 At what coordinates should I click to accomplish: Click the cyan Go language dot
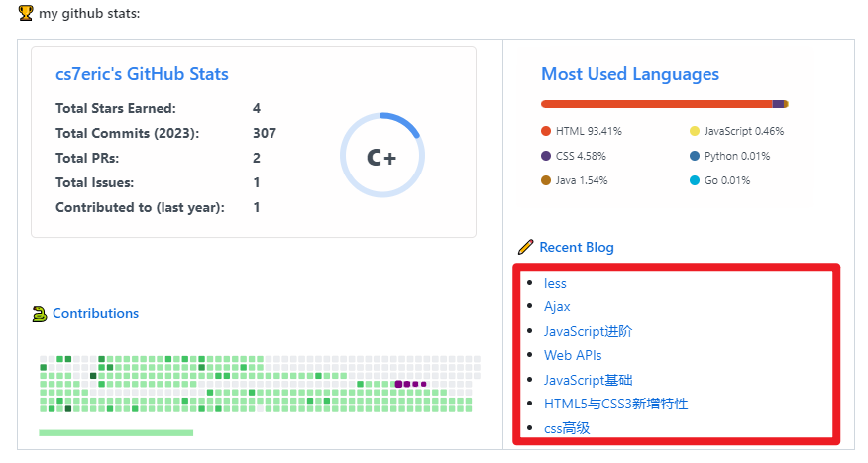tap(695, 180)
